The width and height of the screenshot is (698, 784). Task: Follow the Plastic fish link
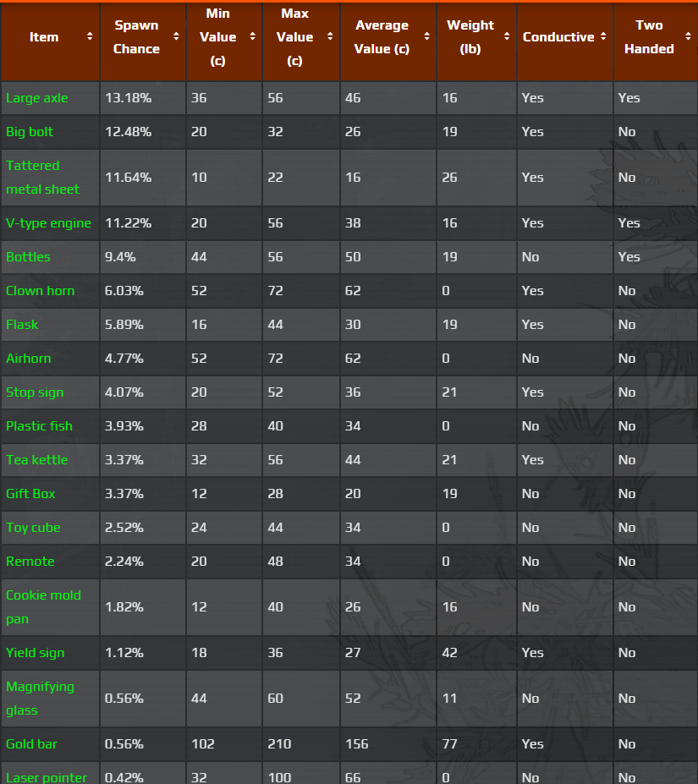(x=39, y=426)
